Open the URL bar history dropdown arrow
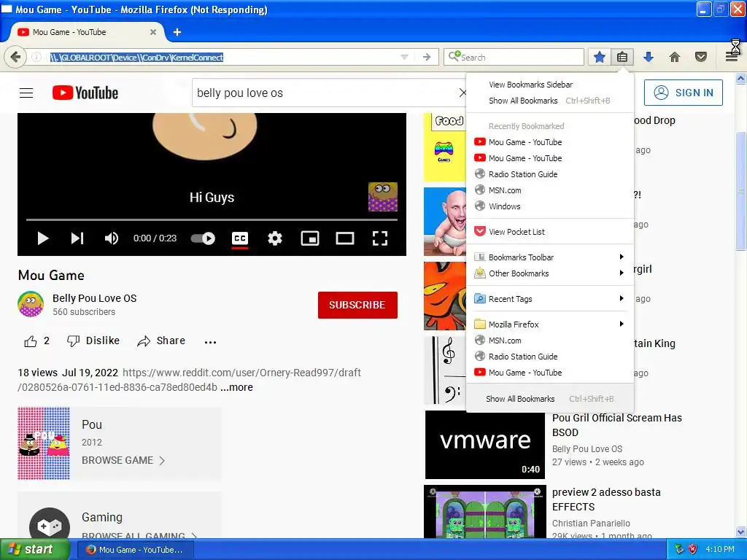 404,57
